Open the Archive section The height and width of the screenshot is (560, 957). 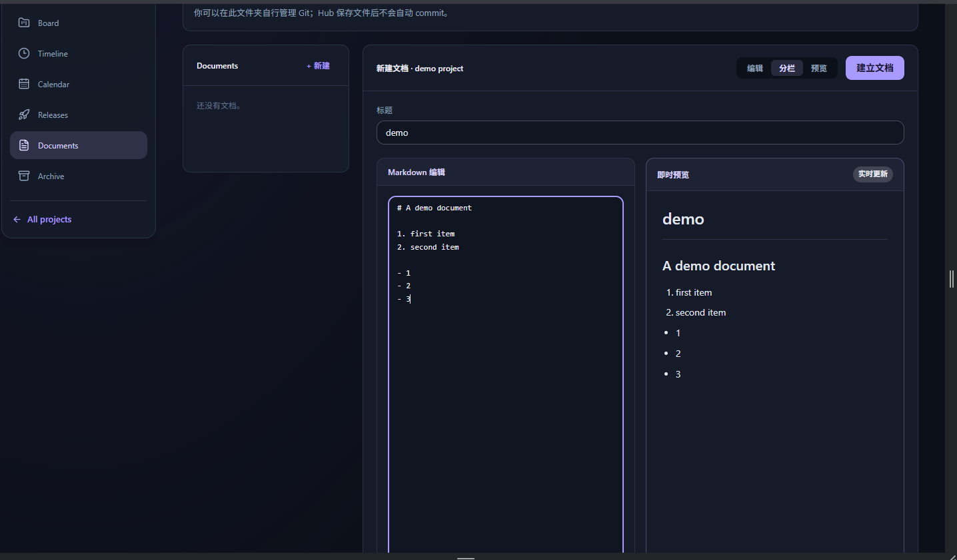79,176
